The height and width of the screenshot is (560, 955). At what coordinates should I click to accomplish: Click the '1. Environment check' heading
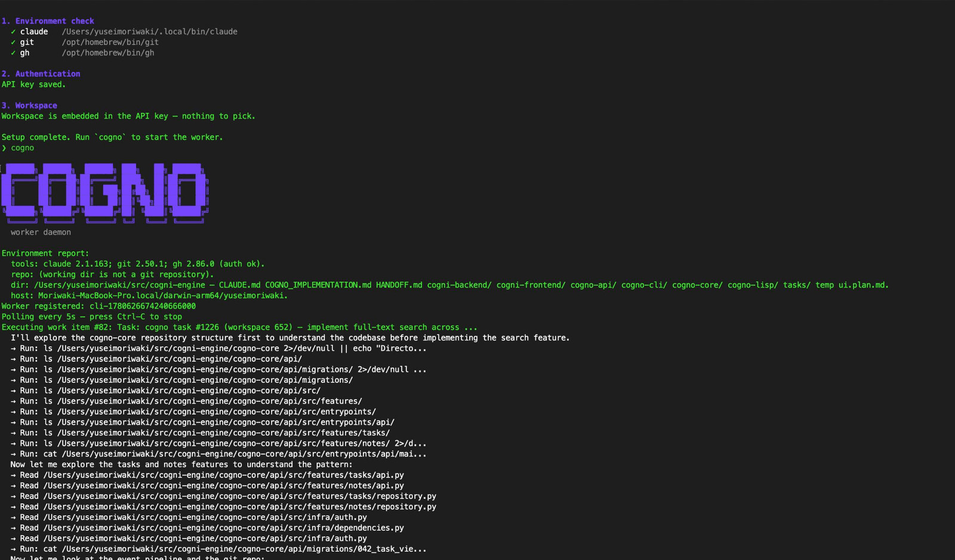(48, 21)
